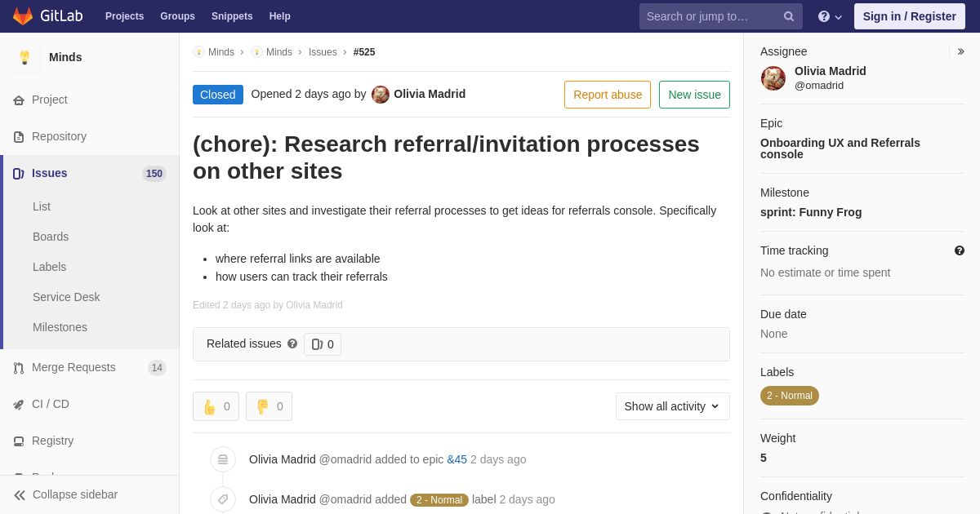The width and height of the screenshot is (980, 514).
Task: Click the Closed status badge
Action: (218, 95)
